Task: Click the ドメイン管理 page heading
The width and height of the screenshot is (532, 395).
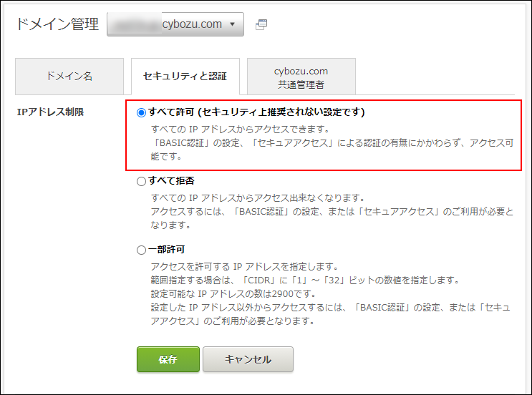Action: click(57, 24)
